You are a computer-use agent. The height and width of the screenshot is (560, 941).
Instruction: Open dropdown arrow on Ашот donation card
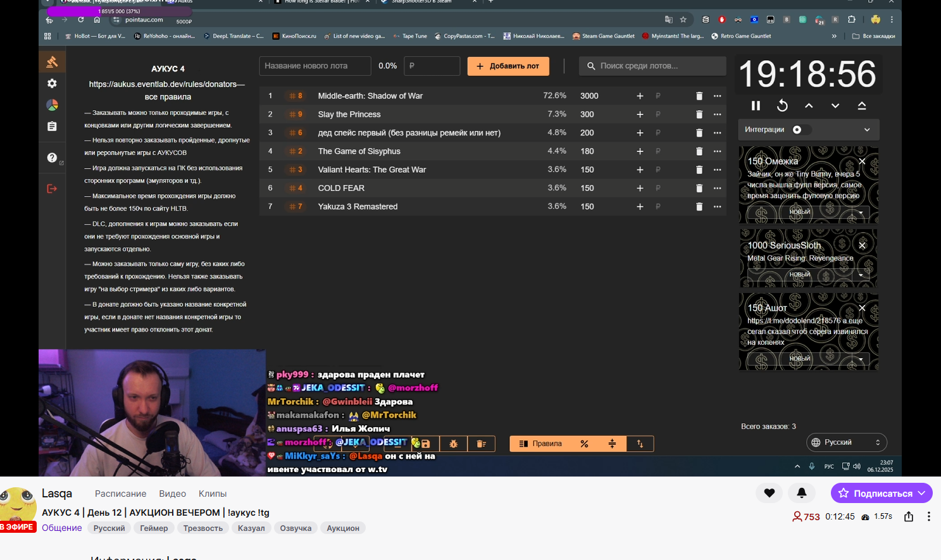[x=861, y=359]
